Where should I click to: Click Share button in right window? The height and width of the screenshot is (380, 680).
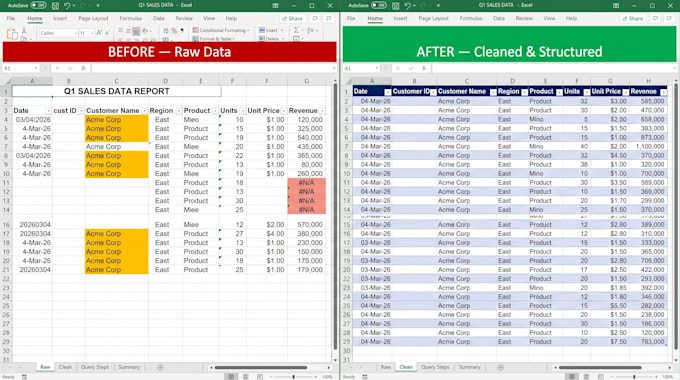point(633,19)
